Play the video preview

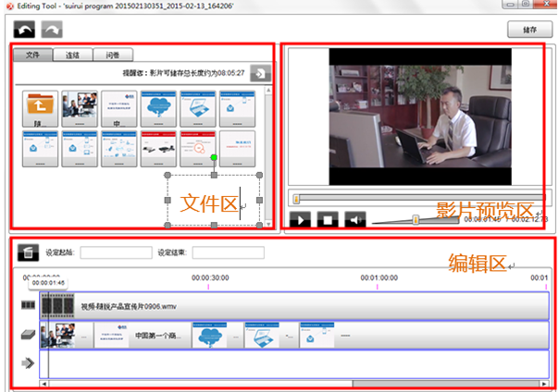coord(301,219)
